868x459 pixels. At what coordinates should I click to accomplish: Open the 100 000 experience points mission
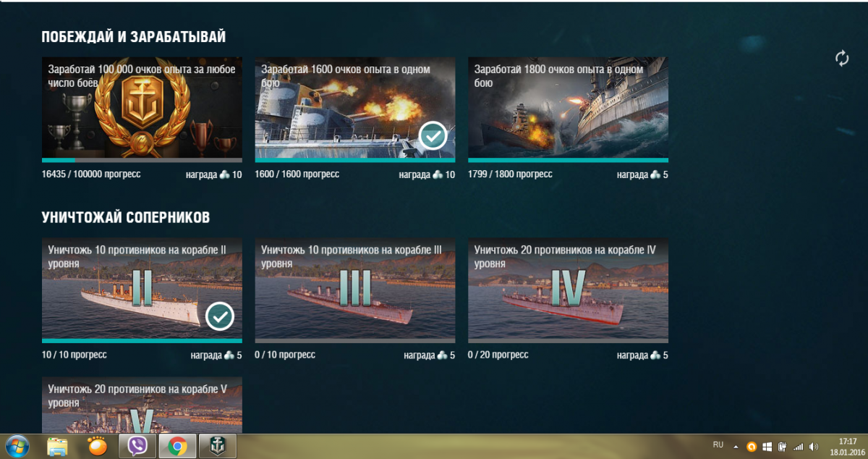(142, 108)
